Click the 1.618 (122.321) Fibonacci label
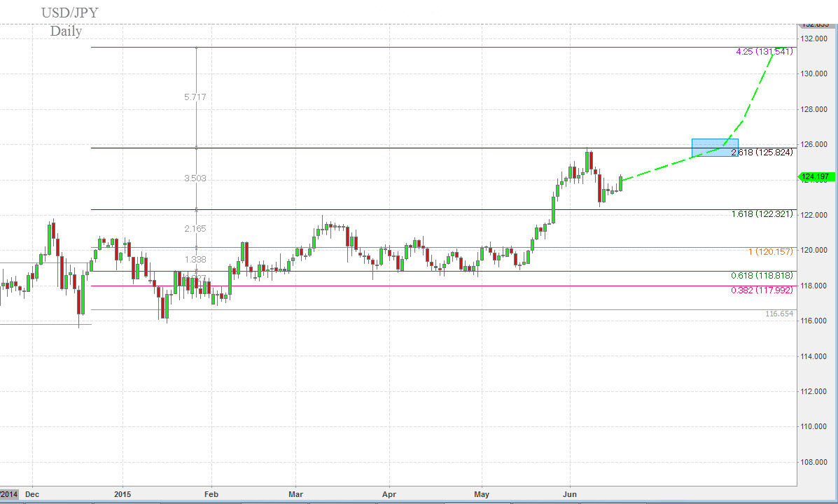 click(762, 213)
